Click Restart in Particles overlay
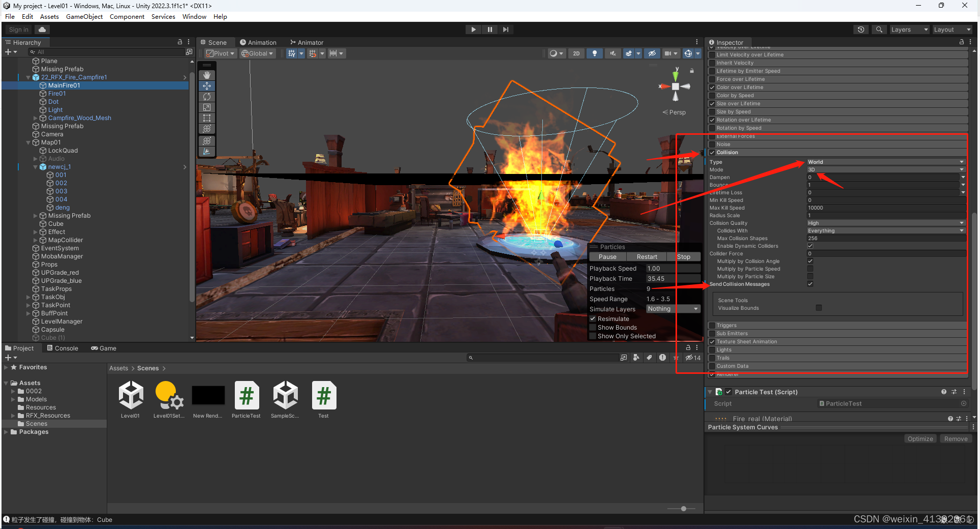 click(x=647, y=257)
